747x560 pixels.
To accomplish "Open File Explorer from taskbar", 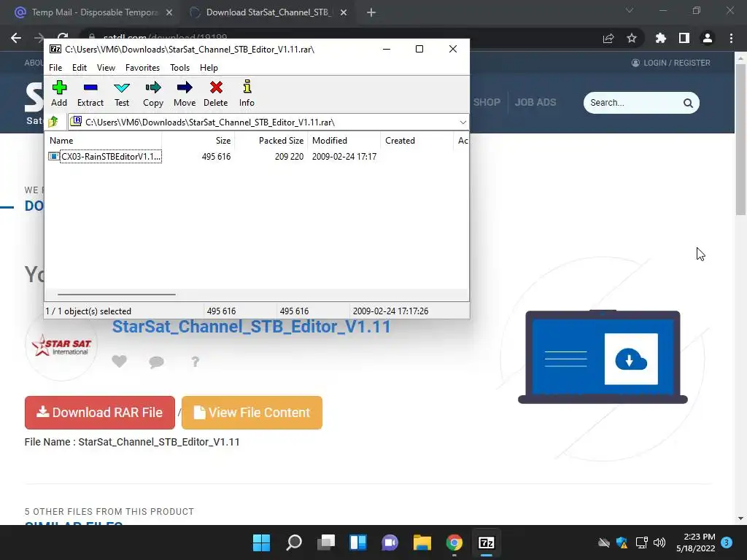I will 422,542.
